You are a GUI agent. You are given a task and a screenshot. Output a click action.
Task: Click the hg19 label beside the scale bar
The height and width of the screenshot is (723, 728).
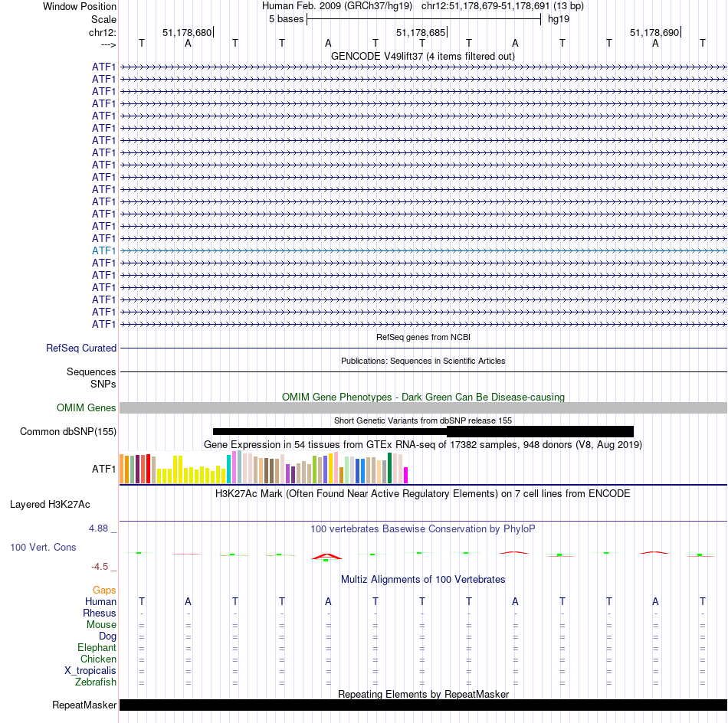pos(559,19)
